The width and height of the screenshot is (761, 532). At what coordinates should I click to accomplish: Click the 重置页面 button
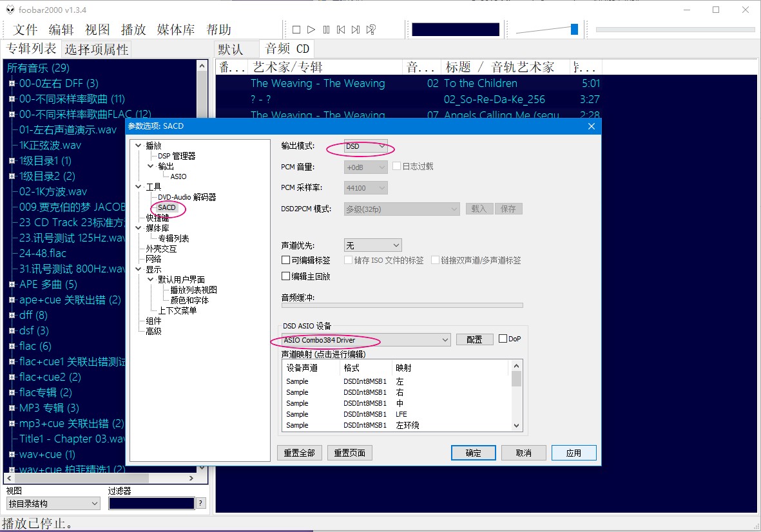click(349, 453)
